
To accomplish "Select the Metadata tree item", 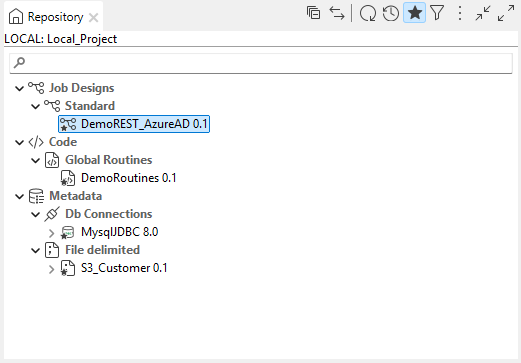I will (x=75, y=196).
